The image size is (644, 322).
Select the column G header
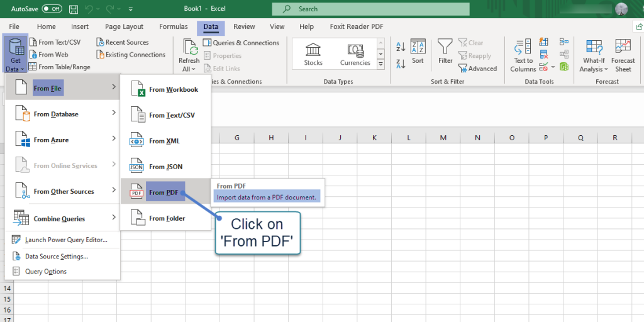(x=237, y=138)
